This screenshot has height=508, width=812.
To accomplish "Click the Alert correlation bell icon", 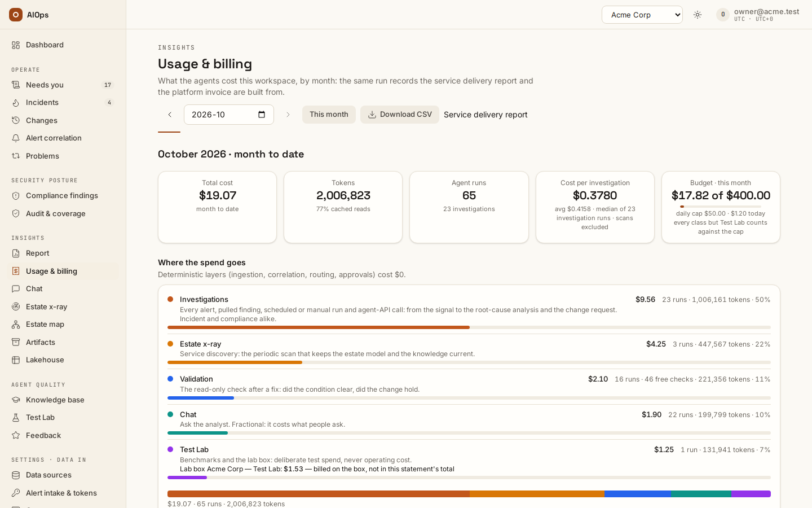I will tap(16, 138).
